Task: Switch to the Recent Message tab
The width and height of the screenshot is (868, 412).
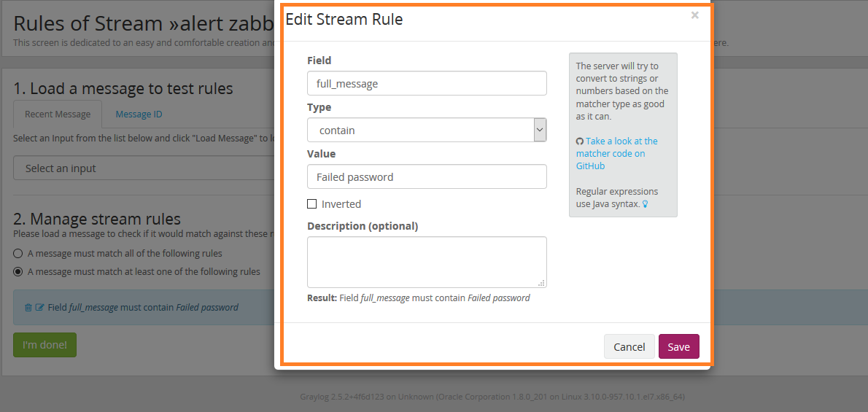Action: 58,114
